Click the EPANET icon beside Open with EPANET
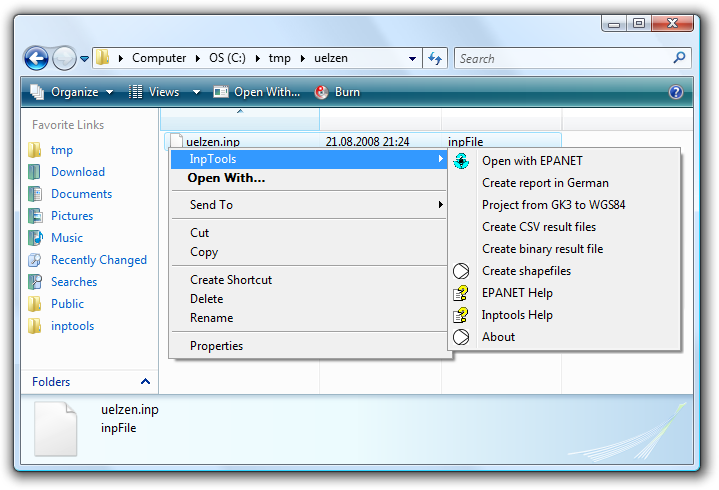This screenshot has height=490, width=719. point(461,161)
